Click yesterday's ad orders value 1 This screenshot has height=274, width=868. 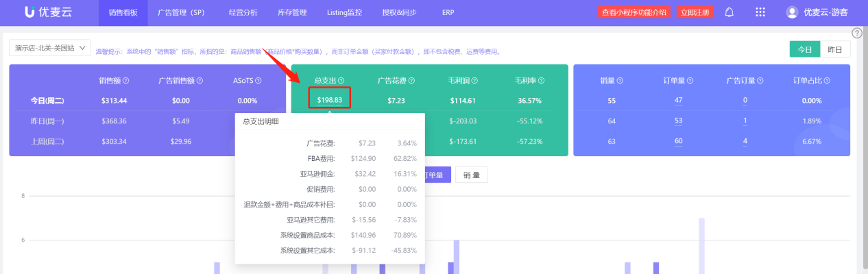point(745,121)
